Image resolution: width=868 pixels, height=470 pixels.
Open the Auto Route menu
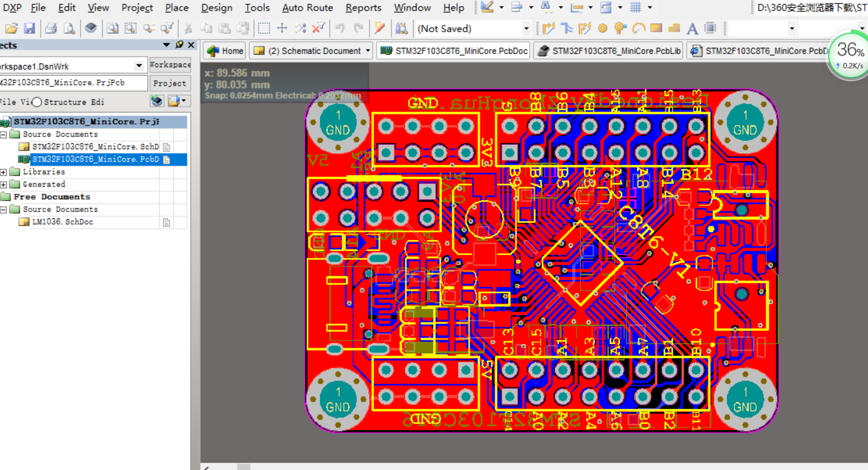tap(307, 8)
